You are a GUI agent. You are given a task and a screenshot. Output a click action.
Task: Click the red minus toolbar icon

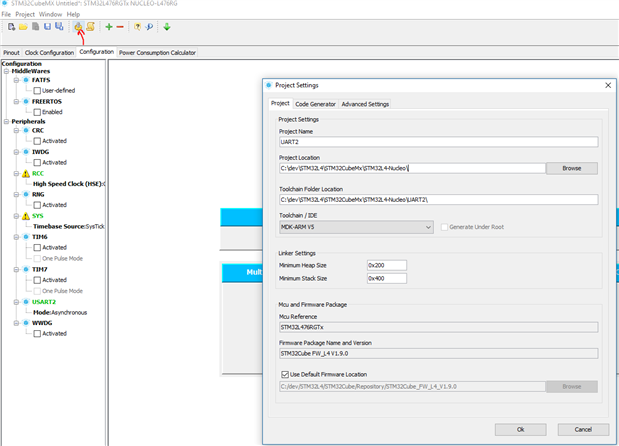click(121, 26)
